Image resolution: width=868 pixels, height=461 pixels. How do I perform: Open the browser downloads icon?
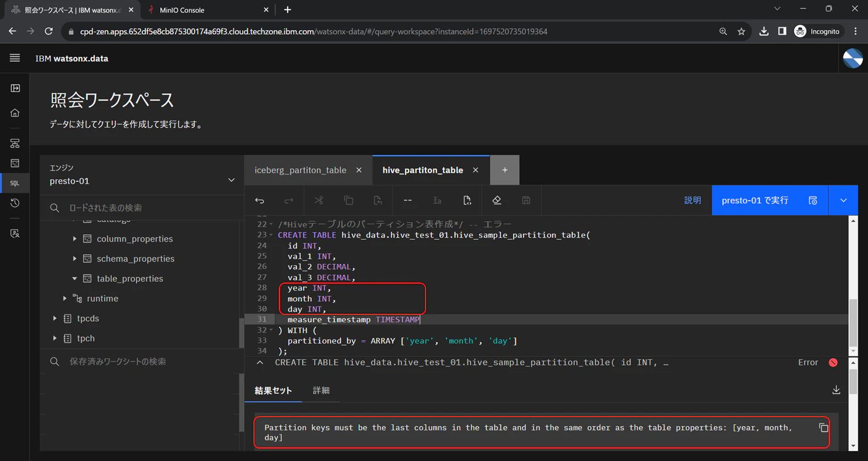tap(764, 31)
